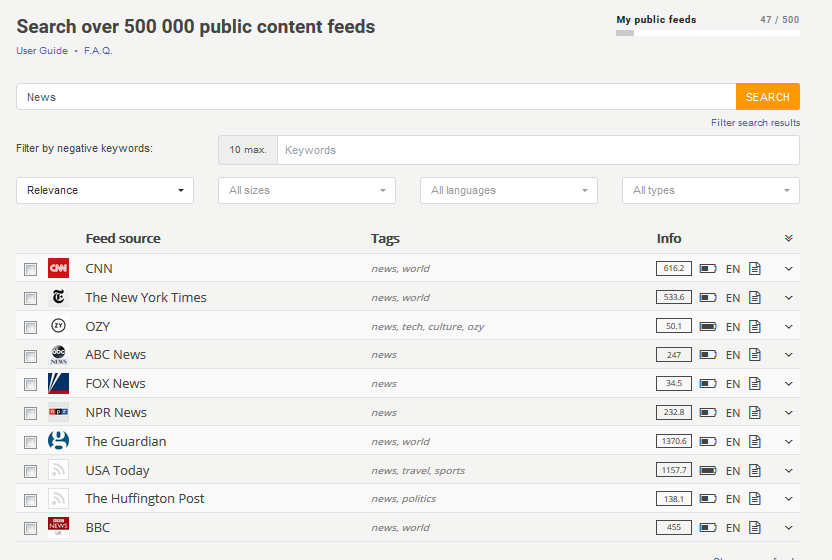Click the SEARCH button

click(x=768, y=97)
